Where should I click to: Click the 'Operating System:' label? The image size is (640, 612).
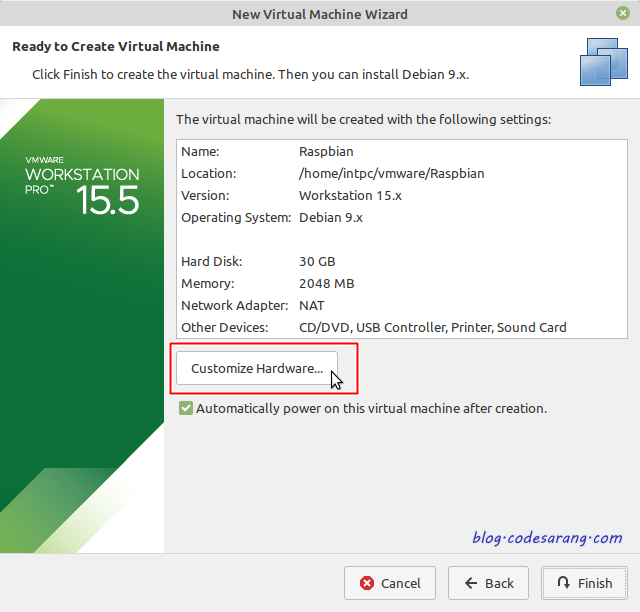click(236, 218)
